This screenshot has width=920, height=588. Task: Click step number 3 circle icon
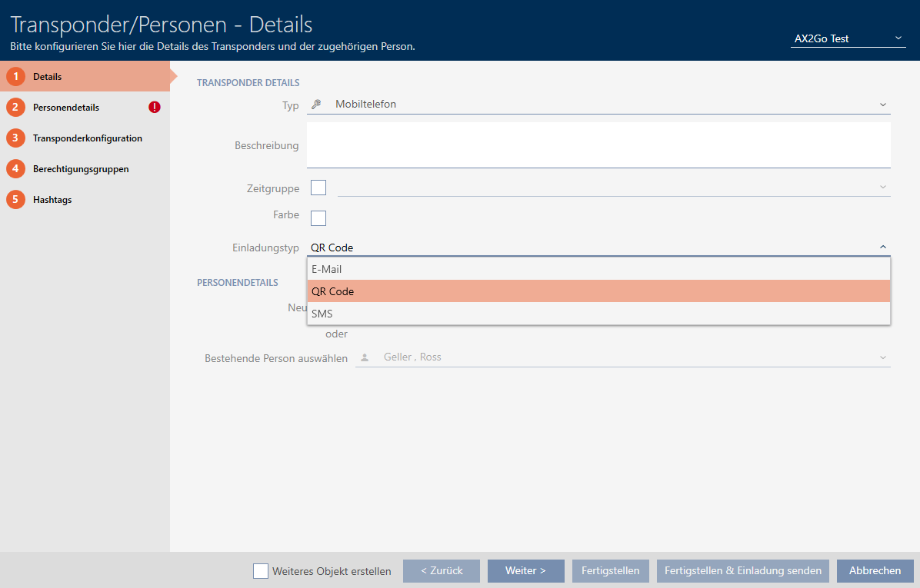15,138
